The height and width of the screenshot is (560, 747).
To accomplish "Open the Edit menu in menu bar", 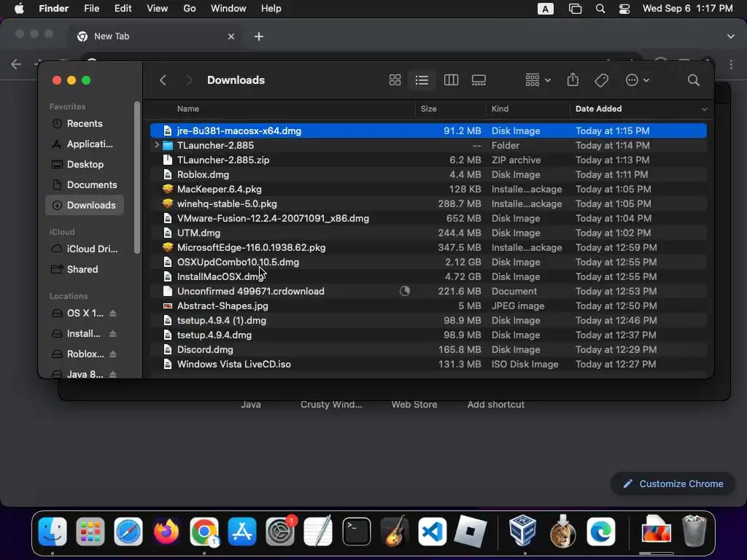I will pos(123,9).
